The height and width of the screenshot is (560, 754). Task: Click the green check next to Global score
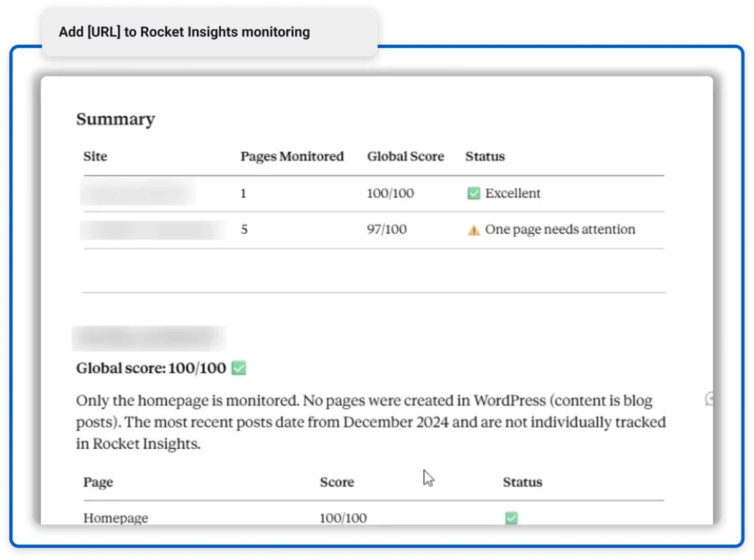click(x=239, y=368)
